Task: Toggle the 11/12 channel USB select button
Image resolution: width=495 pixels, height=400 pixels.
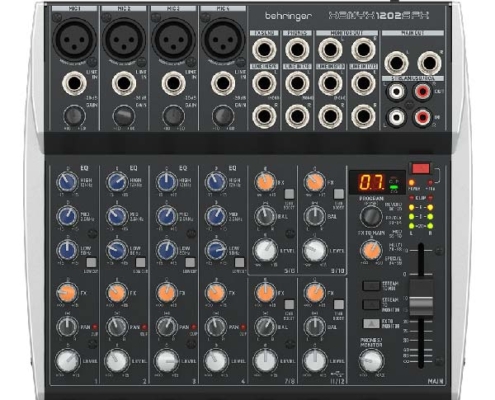Action: tap(339, 304)
